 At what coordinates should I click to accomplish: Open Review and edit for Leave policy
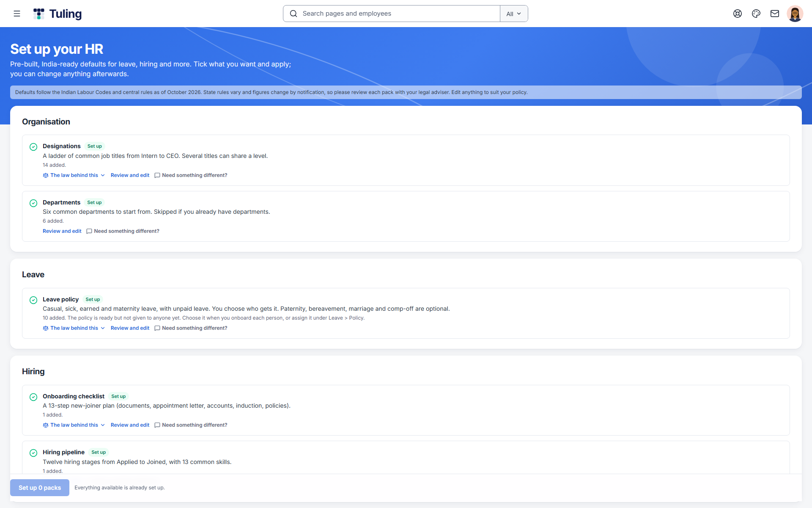click(x=130, y=328)
